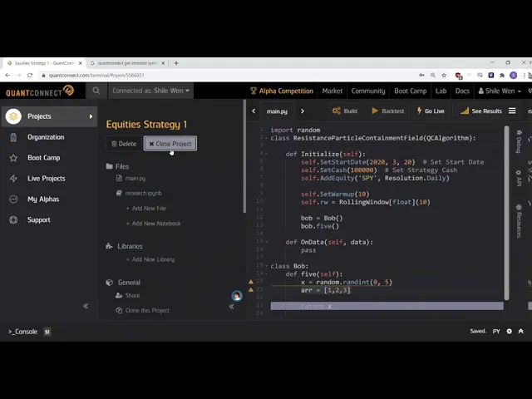Click the Build button
This screenshot has width=532, height=399.
tap(344, 111)
